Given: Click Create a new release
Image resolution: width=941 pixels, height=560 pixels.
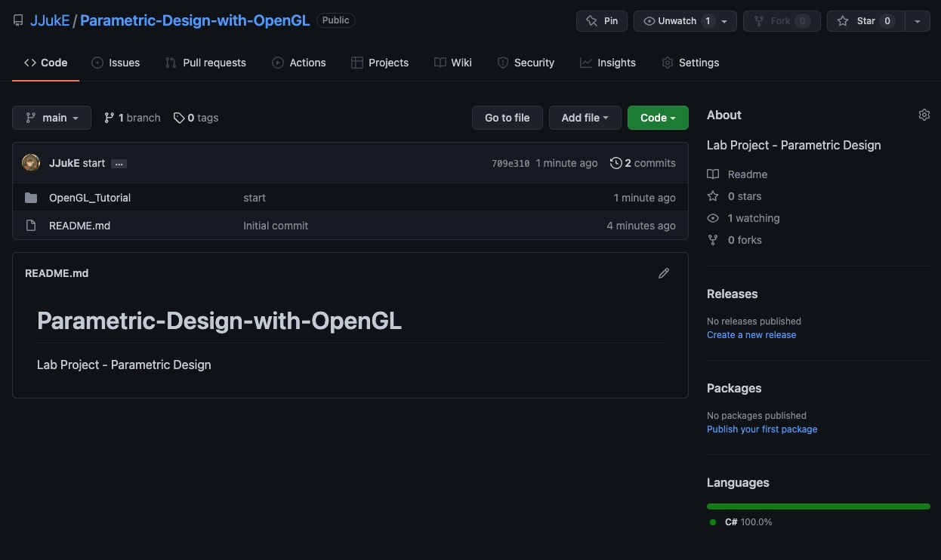Looking at the screenshot, I should pos(751,335).
